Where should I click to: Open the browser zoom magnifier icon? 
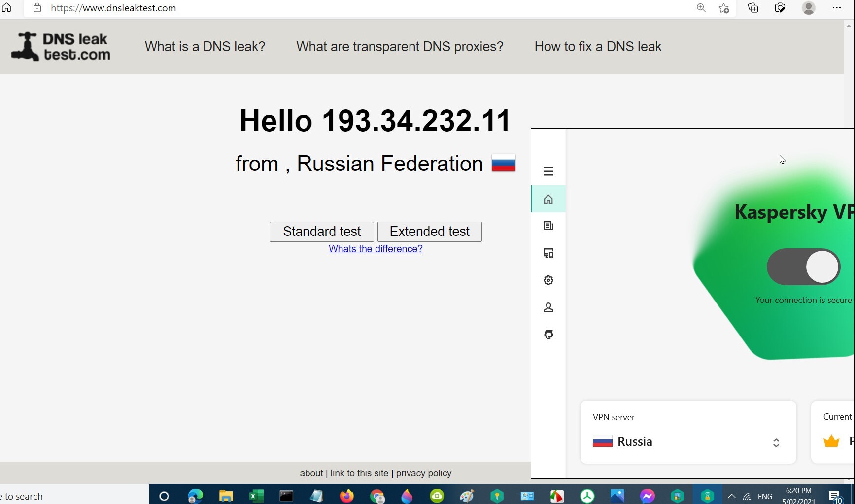point(701,8)
